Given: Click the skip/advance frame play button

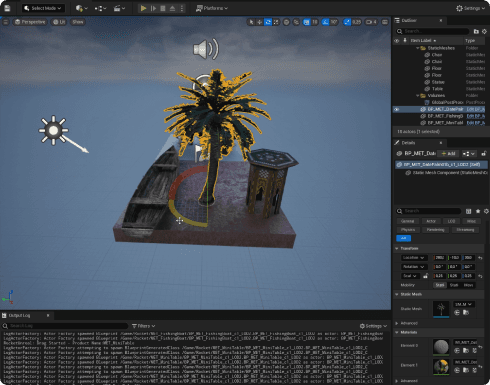Looking at the screenshot, I should 153,8.
